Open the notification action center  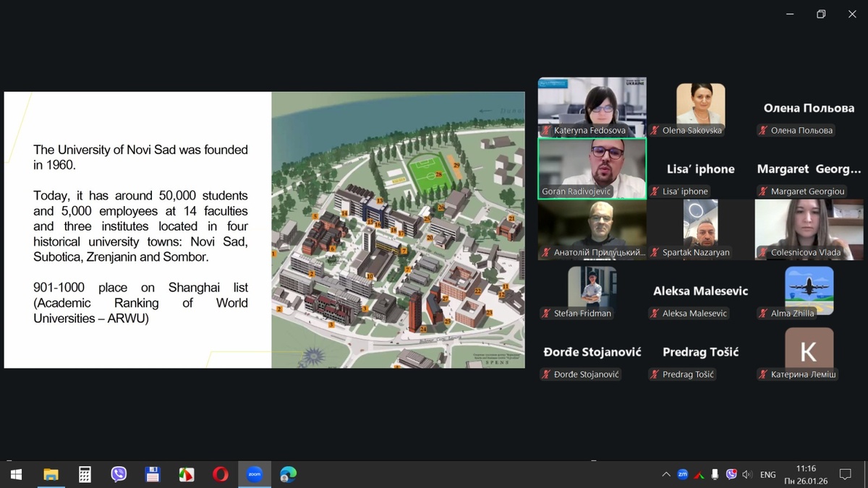pos(845,474)
